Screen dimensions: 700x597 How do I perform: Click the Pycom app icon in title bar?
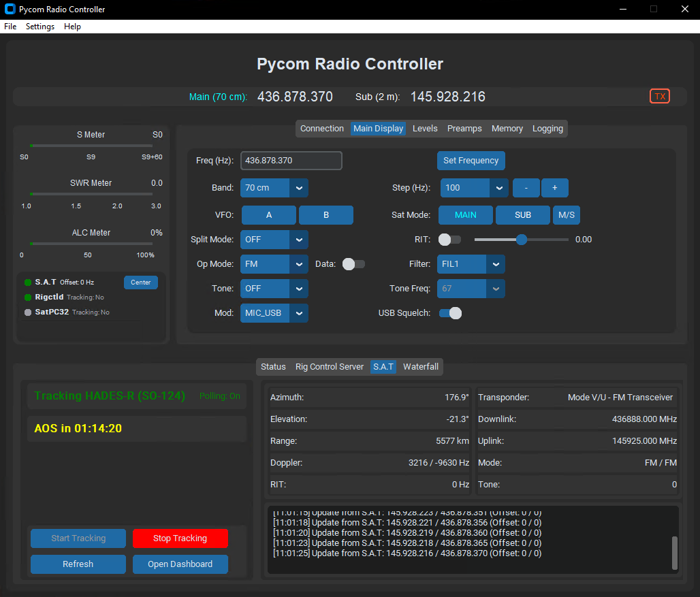(x=9, y=9)
